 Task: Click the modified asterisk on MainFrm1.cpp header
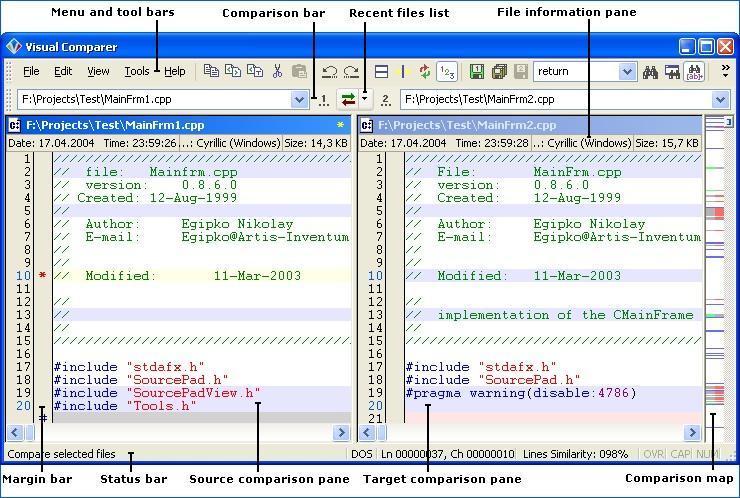point(340,126)
